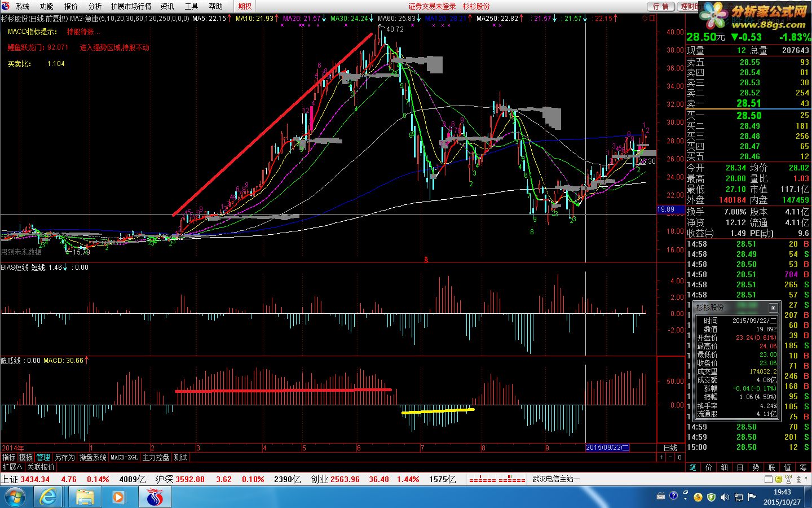This screenshot has height=508, width=812.
Task: Switch to the 模板 tab
Action: (x=26, y=457)
